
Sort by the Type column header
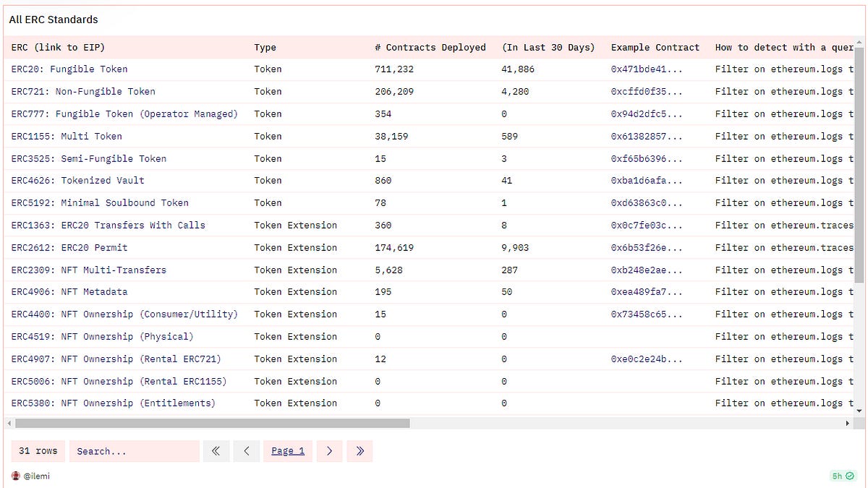pos(265,48)
